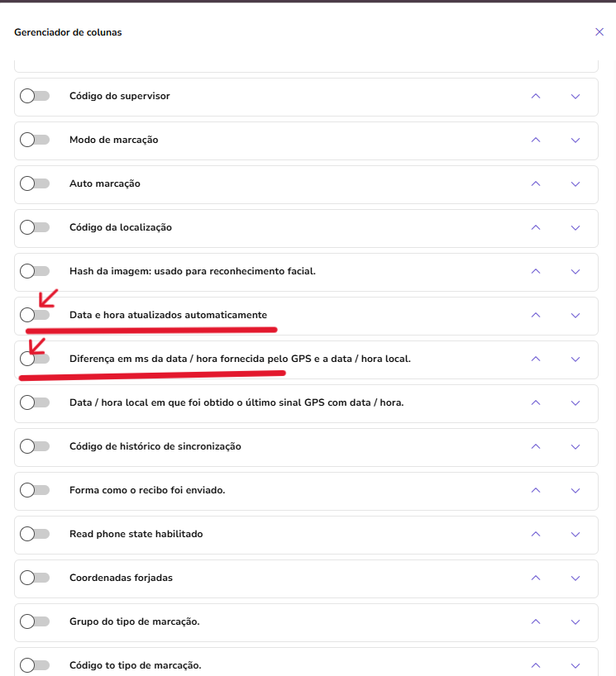
Task: Move 'Read phone state habilitado' column down
Action: [575, 534]
